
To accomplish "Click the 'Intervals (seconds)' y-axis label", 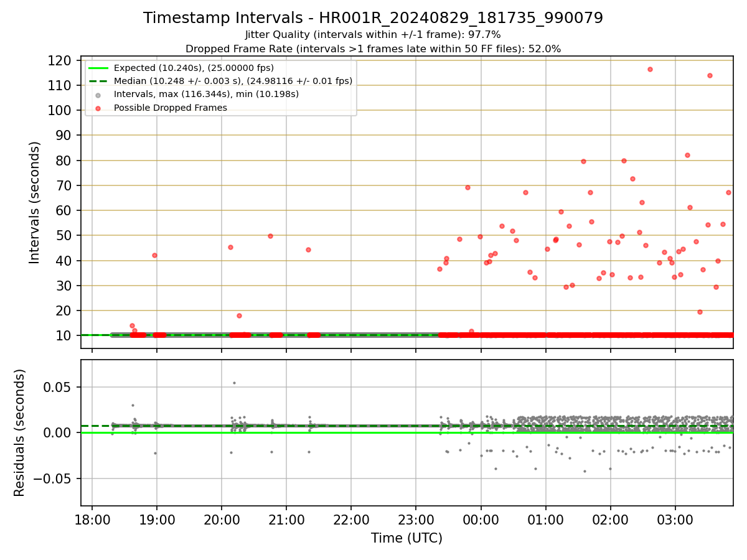I will (x=35, y=202).
